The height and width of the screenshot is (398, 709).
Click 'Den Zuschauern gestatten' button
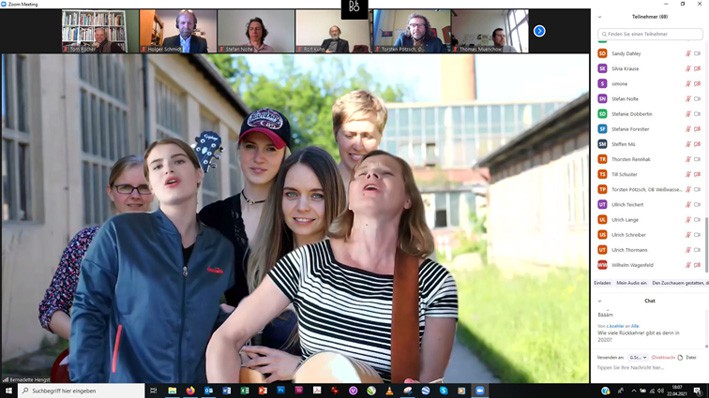click(680, 283)
